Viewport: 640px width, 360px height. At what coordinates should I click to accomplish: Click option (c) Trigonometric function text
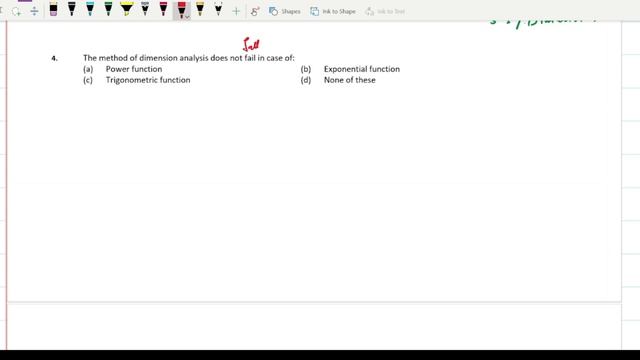pyautogui.click(x=148, y=80)
